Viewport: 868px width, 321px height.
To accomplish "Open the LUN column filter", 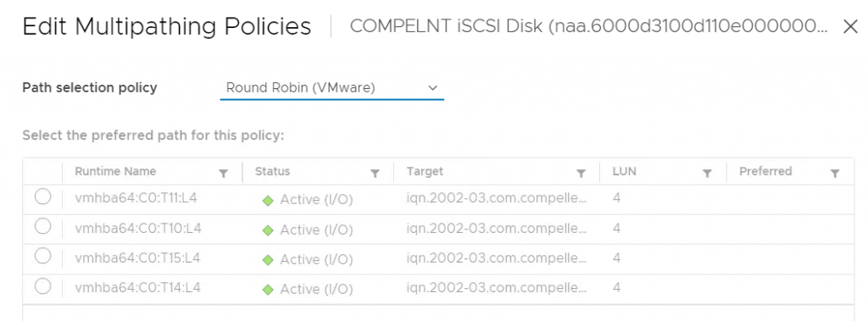I will coord(707,174).
